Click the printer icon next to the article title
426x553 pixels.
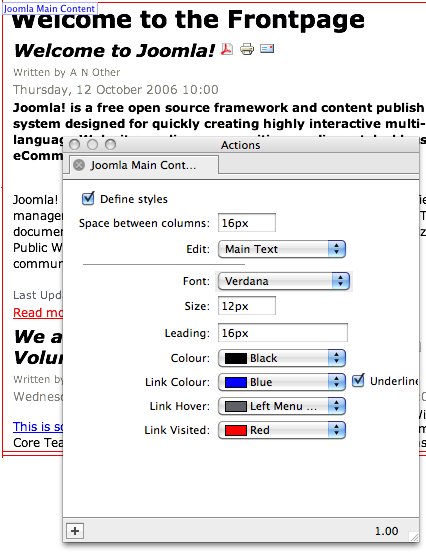pos(247,49)
